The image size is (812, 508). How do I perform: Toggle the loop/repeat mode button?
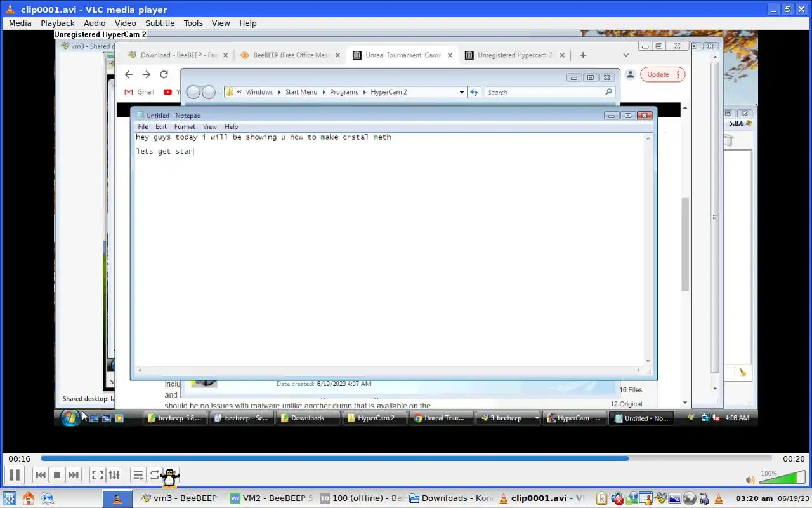154,474
